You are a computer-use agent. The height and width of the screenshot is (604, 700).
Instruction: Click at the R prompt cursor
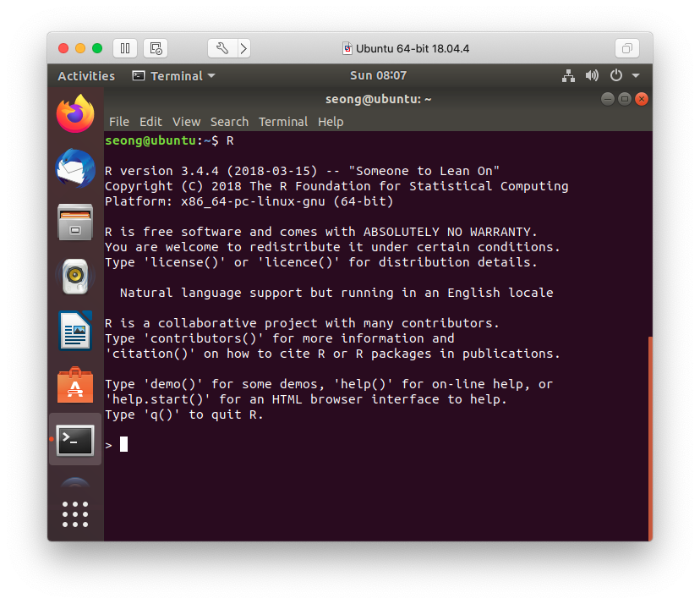point(123,444)
